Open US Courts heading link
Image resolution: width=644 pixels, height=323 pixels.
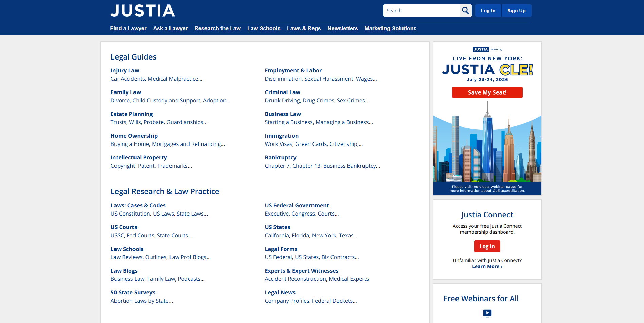click(124, 227)
